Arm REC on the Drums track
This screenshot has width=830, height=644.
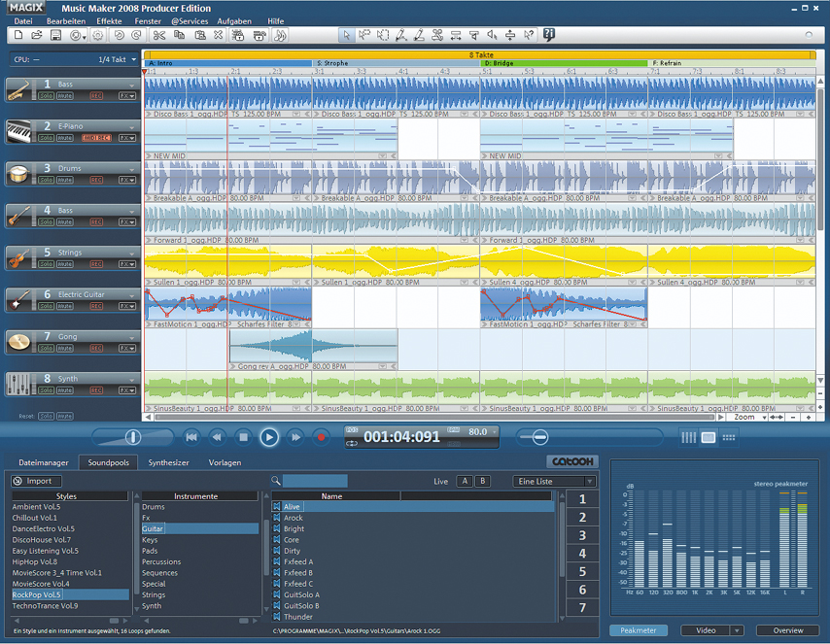[96, 180]
